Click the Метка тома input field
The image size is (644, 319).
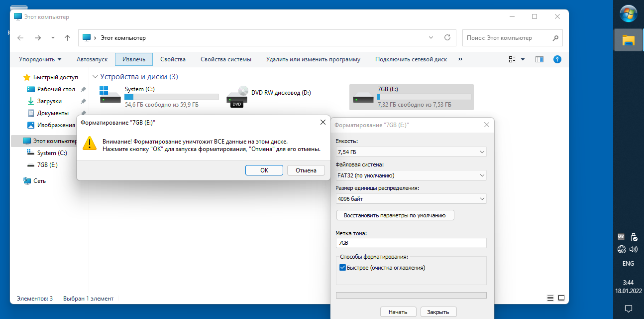[411, 243]
